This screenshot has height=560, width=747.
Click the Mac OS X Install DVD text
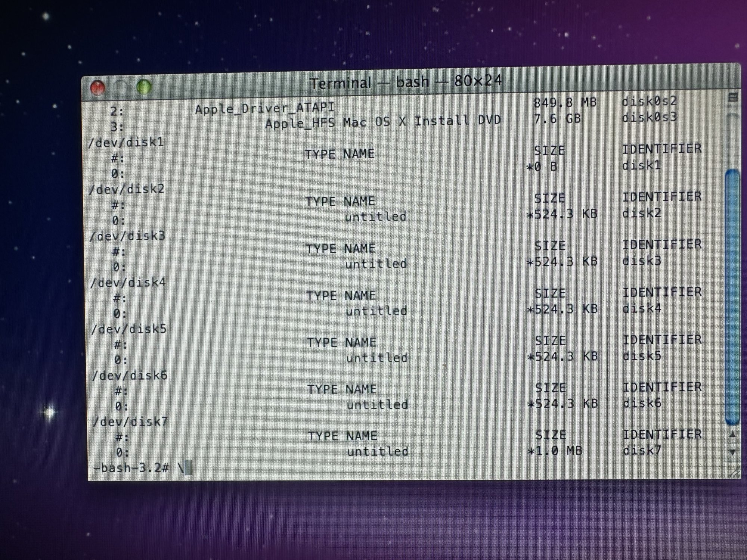click(422, 121)
